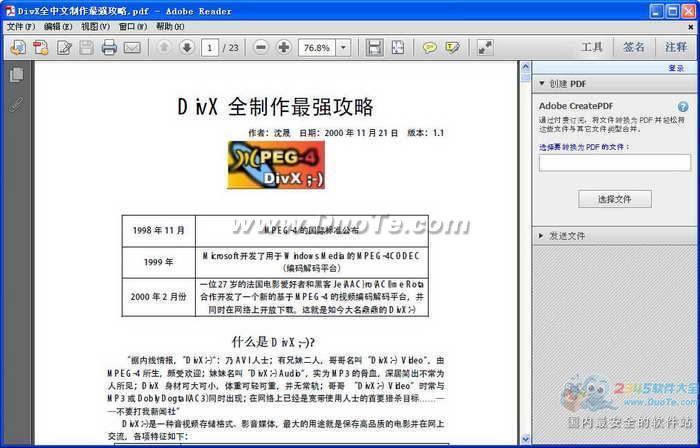Viewport: 700px width, 448px height.
Task: Click the document scrollbar down arrow
Action: click(525, 439)
